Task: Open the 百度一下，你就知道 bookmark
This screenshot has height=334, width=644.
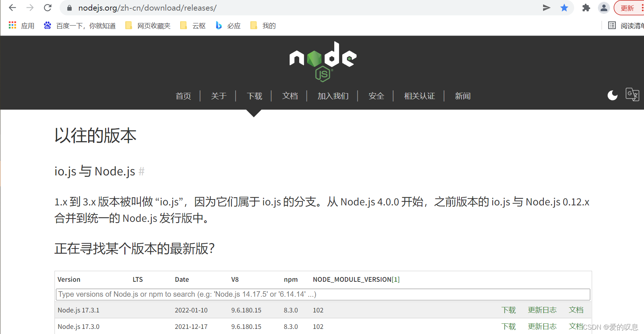Action: 80,26
